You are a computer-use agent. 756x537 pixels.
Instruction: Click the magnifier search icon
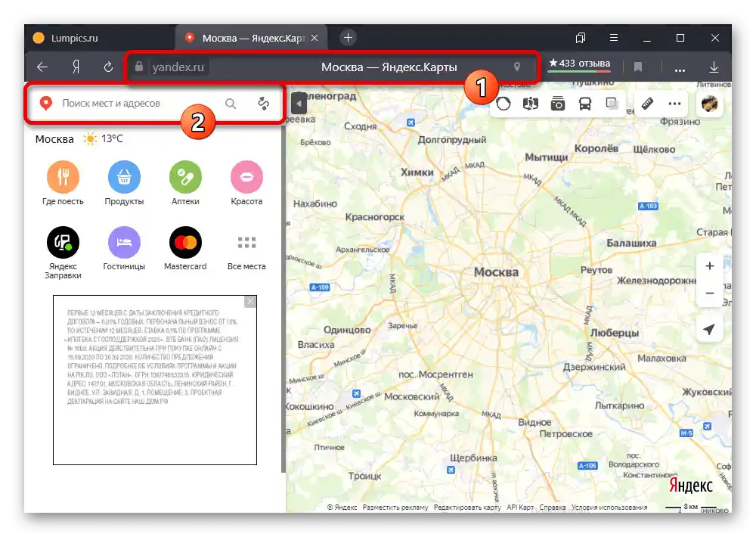(x=231, y=104)
